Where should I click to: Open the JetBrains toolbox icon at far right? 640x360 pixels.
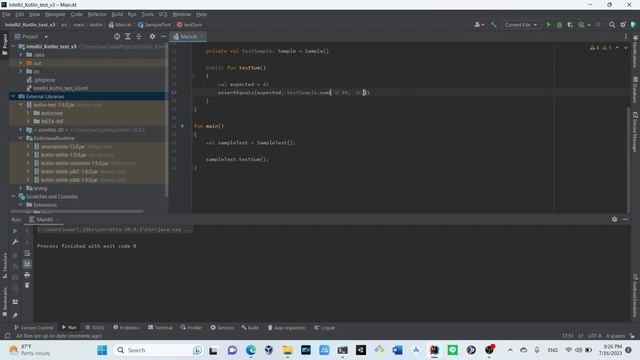pos(633,25)
